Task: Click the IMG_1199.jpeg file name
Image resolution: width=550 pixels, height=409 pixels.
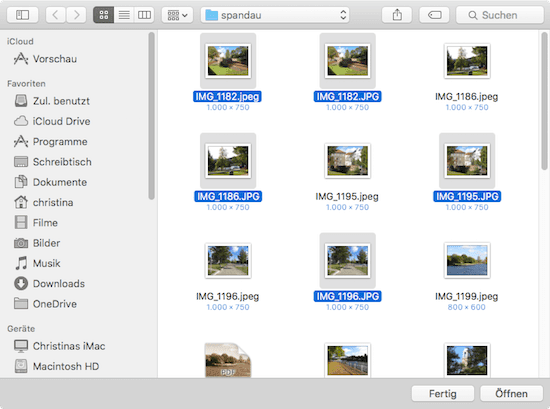Action: [x=467, y=296]
